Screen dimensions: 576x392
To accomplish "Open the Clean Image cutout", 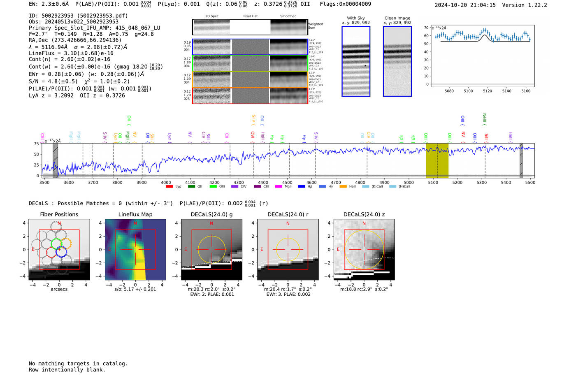I will click(397, 61).
